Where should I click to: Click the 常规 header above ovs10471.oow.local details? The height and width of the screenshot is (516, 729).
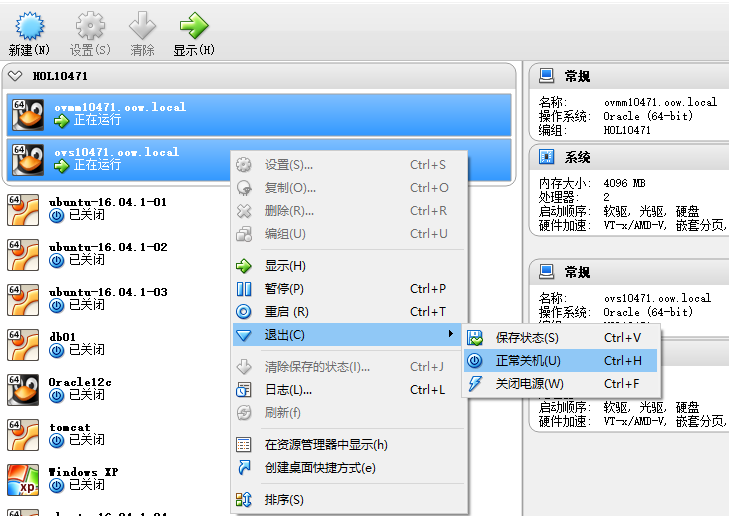pyautogui.click(x=577, y=271)
